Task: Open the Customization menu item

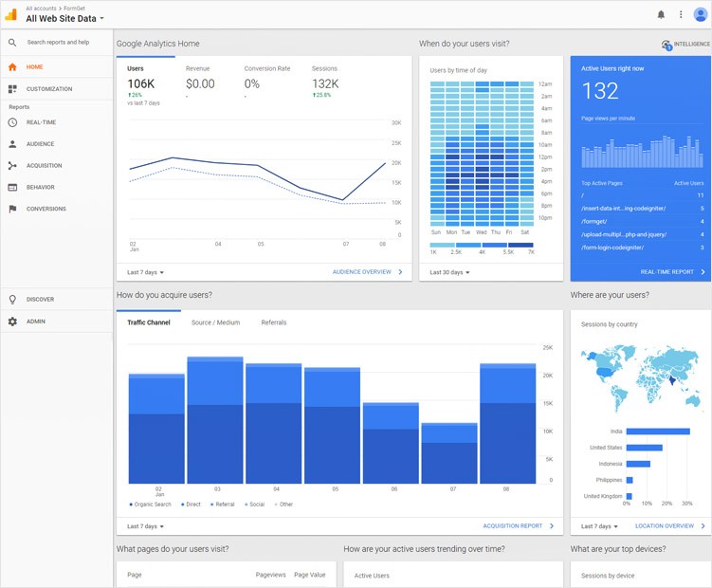Action: point(57,89)
